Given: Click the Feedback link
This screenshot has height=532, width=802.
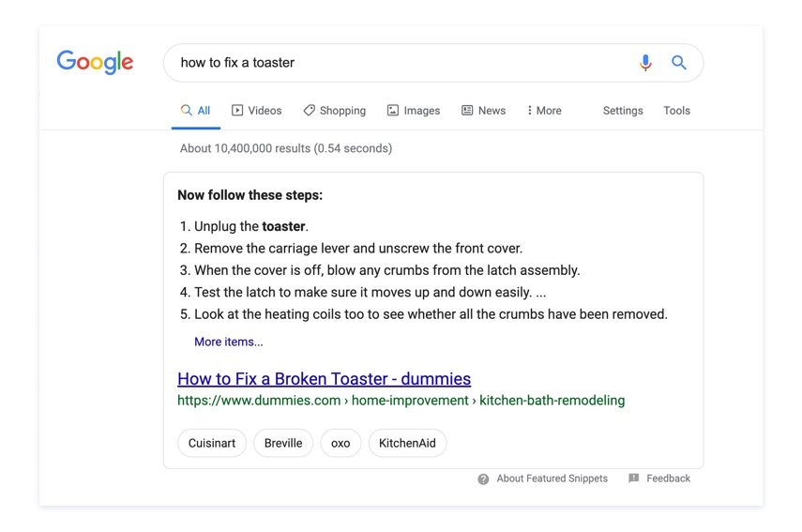Looking at the screenshot, I should tap(668, 479).
